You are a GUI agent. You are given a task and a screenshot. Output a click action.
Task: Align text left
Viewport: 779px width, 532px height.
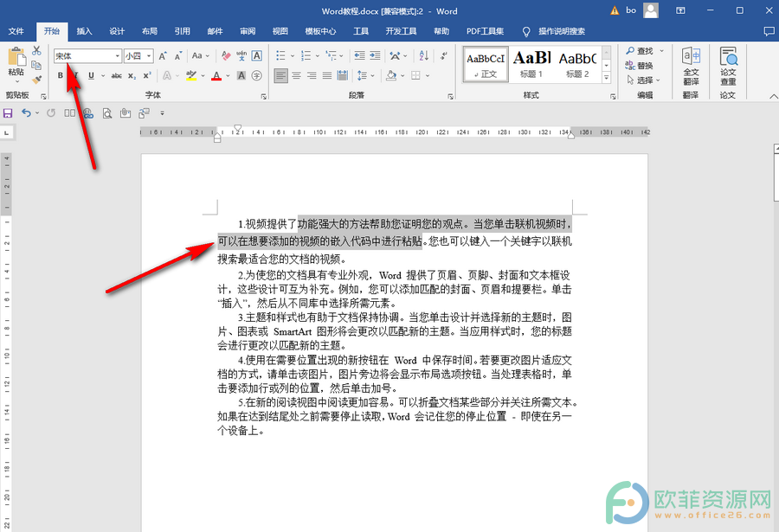280,75
